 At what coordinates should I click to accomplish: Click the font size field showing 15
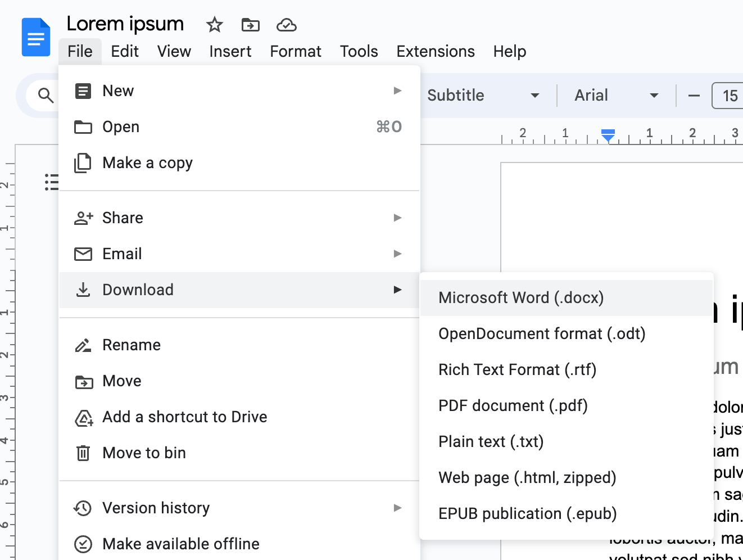tap(728, 96)
